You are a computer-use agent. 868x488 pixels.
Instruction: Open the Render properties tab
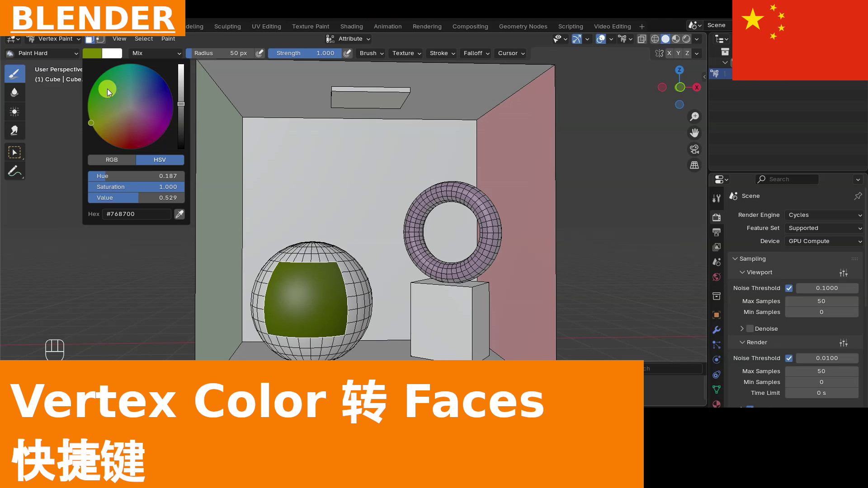tap(717, 217)
